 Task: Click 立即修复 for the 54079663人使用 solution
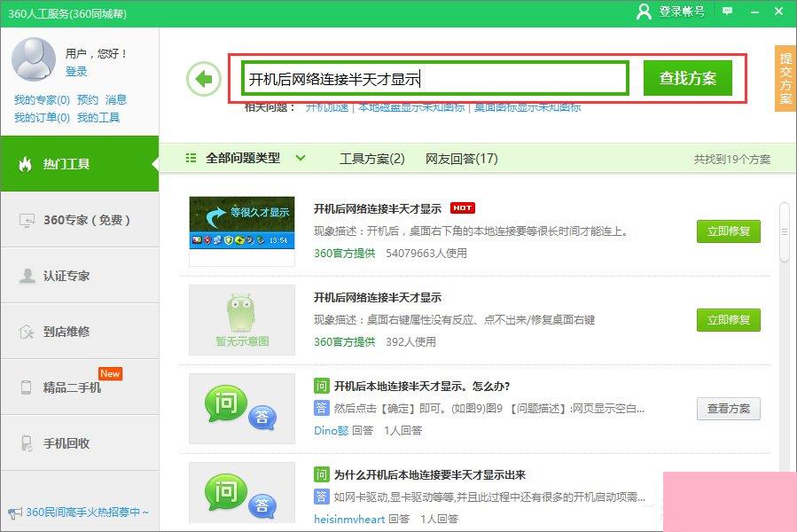coord(729,231)
